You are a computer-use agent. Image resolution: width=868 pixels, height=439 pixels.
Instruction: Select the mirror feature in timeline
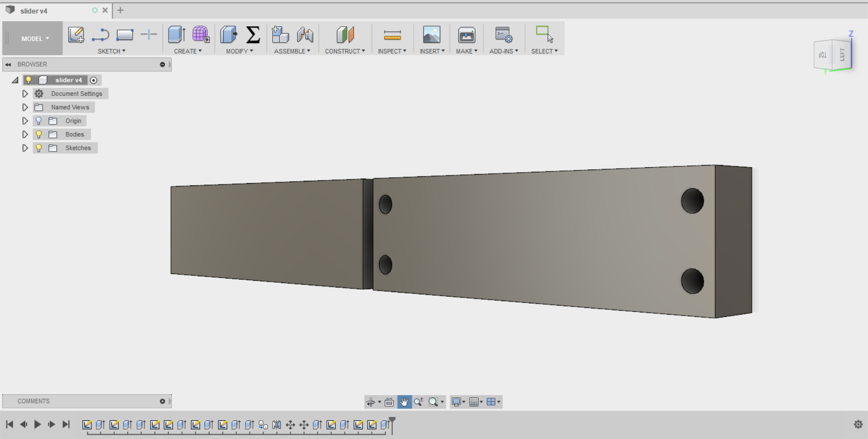277,425
